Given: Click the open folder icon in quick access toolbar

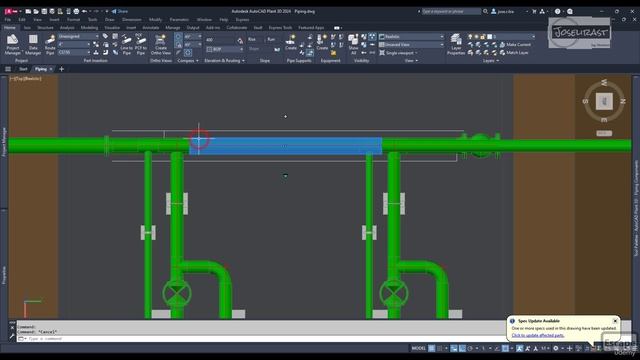Looking at the screenshot, I should [x=36, y=11].
